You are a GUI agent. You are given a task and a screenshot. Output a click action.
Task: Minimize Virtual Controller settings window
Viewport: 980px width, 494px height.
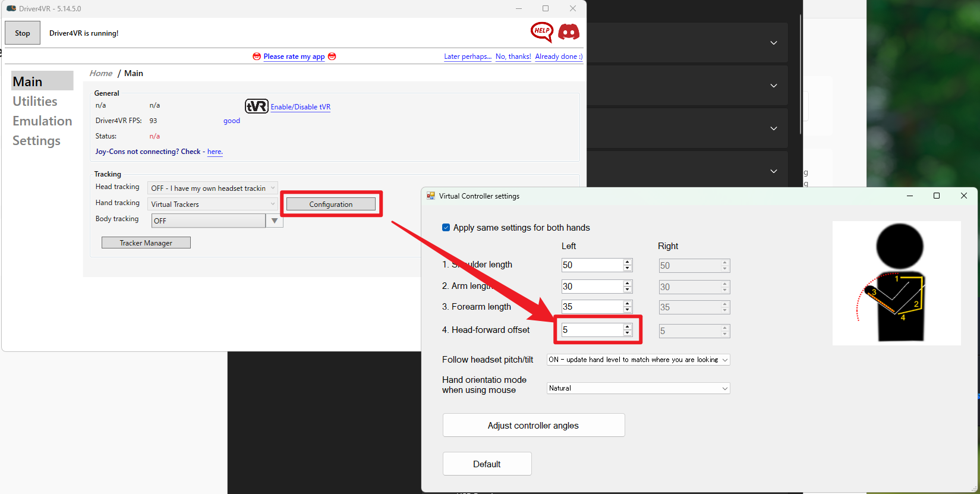coord(909,196)
